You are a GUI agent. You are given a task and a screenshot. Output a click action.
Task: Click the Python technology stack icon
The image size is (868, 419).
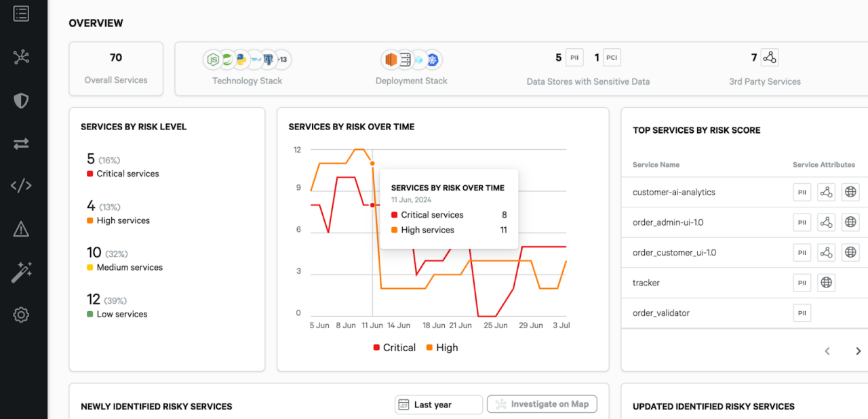click(241, 60)
